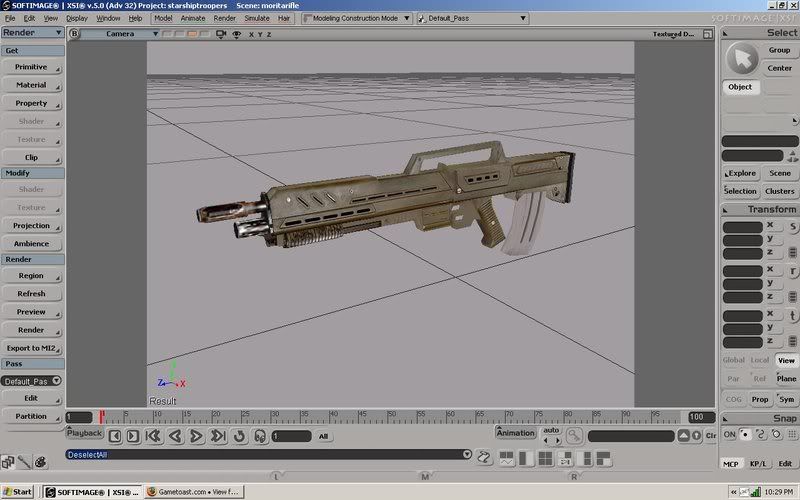Open the Modeling Construction Mode dropdown
This screenshot has width=800, height=500.
356,18
